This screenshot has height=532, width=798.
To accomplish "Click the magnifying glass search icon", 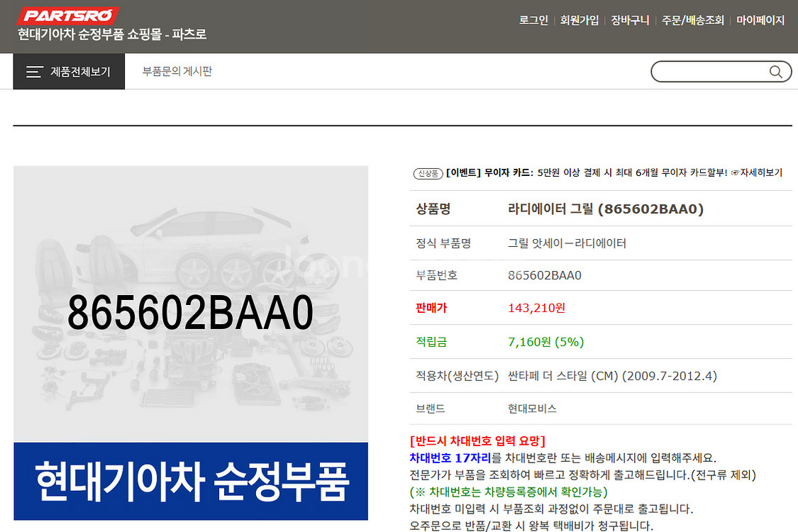I will (777, 71).
